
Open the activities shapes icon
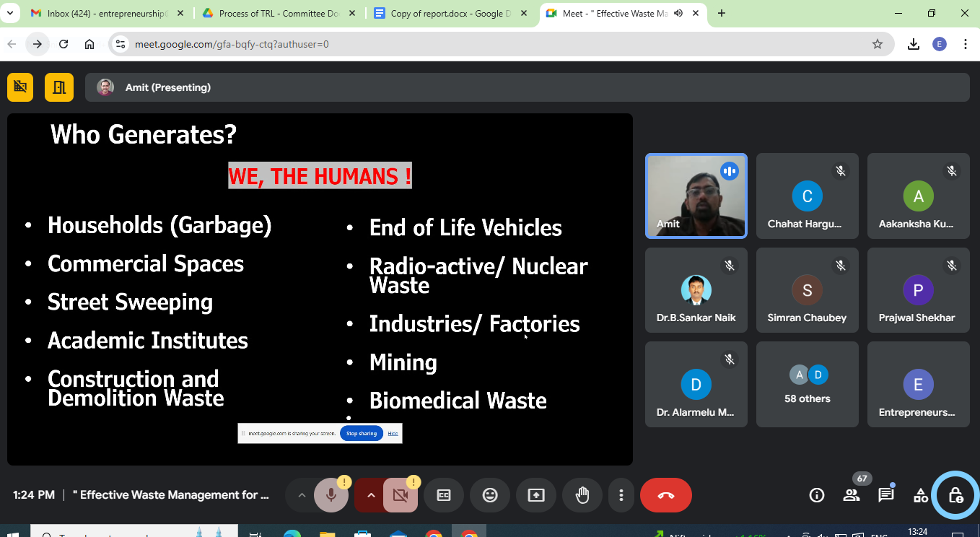coord(921,495)
